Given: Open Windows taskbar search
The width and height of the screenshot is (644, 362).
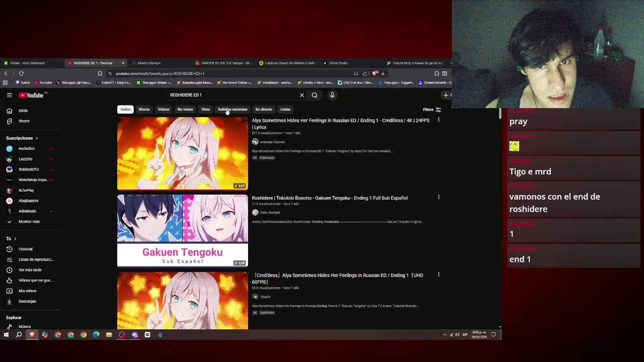Looking at the screenshot, I should (19, 335).
